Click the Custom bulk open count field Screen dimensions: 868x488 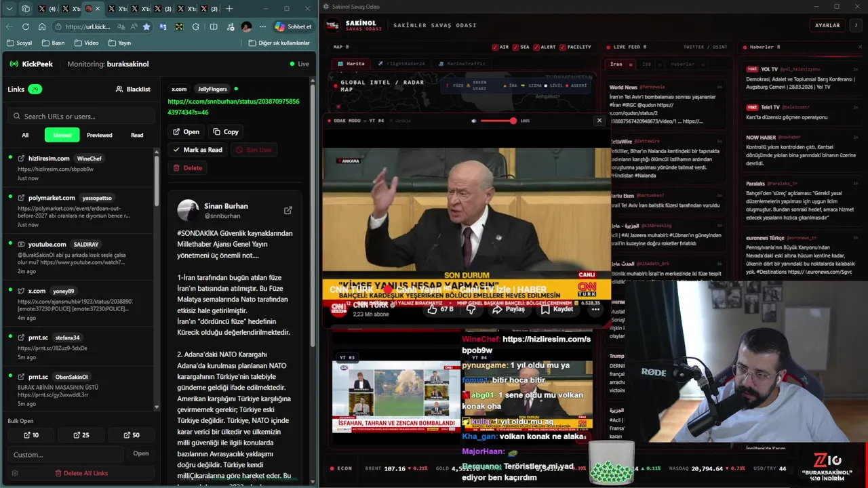pos(66,454)
